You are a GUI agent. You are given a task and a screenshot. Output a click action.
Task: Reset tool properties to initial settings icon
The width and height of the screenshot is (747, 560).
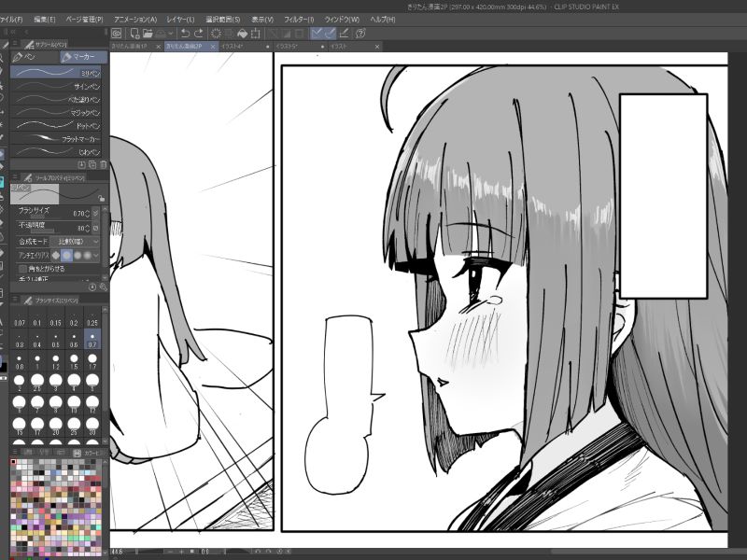point(92,287)
